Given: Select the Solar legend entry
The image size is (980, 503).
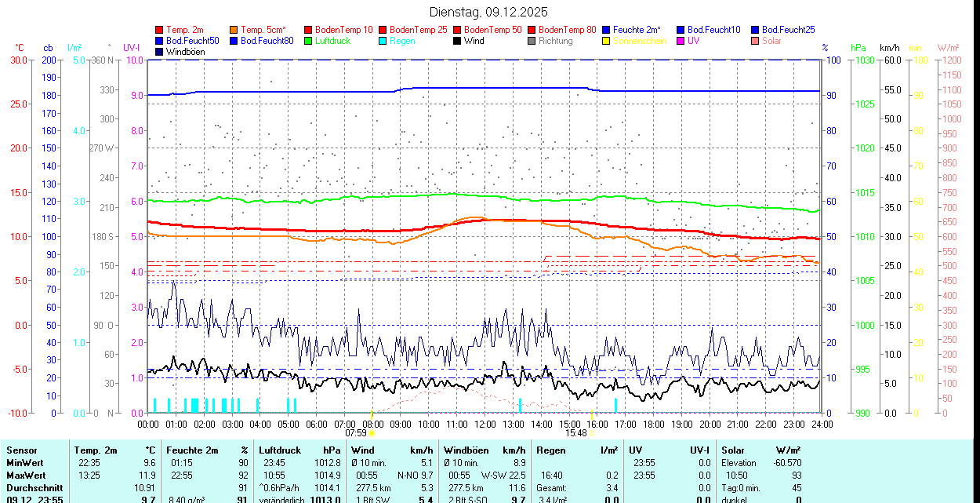Looking at the screenshot, I should tap(771, 41).
